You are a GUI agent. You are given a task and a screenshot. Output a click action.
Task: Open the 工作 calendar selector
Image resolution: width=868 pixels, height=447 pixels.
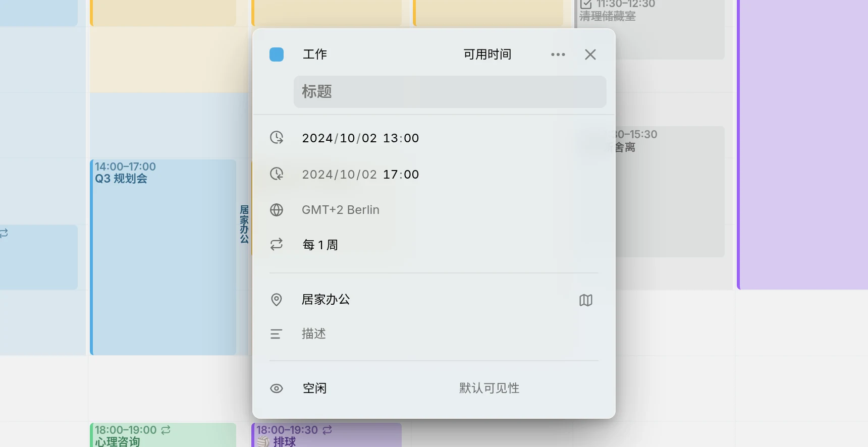tap(315, 54)
